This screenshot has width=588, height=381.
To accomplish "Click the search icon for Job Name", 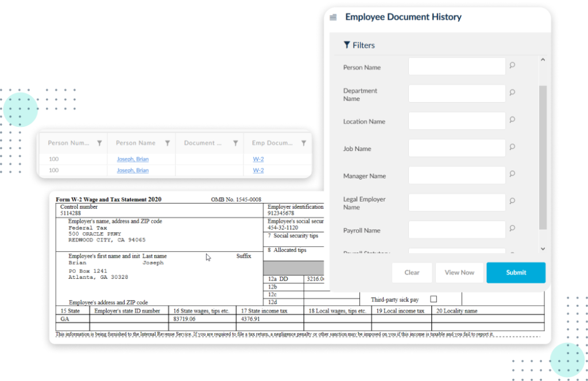I will point(512,147).
